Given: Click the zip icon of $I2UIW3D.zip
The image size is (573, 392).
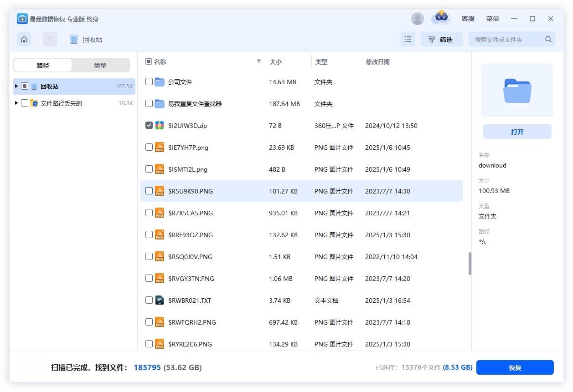Looking at the screenshot, I should tap(160, 125).
